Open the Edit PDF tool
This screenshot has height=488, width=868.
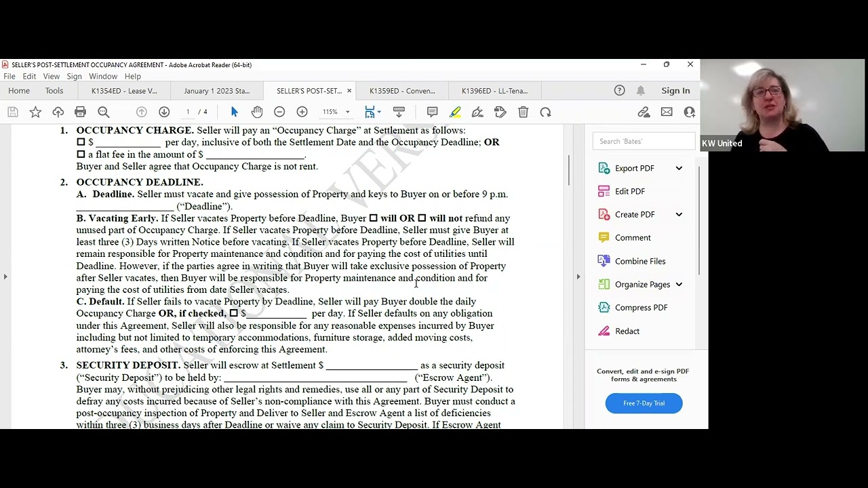coord(630,191)
